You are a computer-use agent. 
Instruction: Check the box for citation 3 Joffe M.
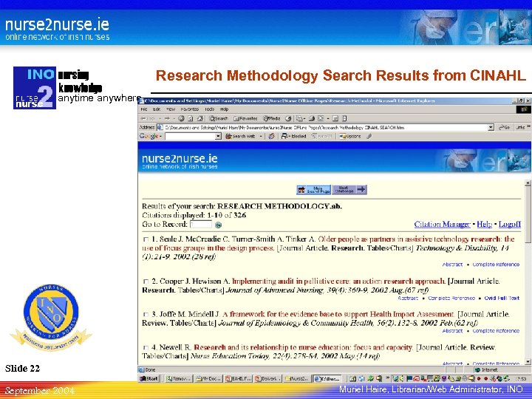(146, 314)
